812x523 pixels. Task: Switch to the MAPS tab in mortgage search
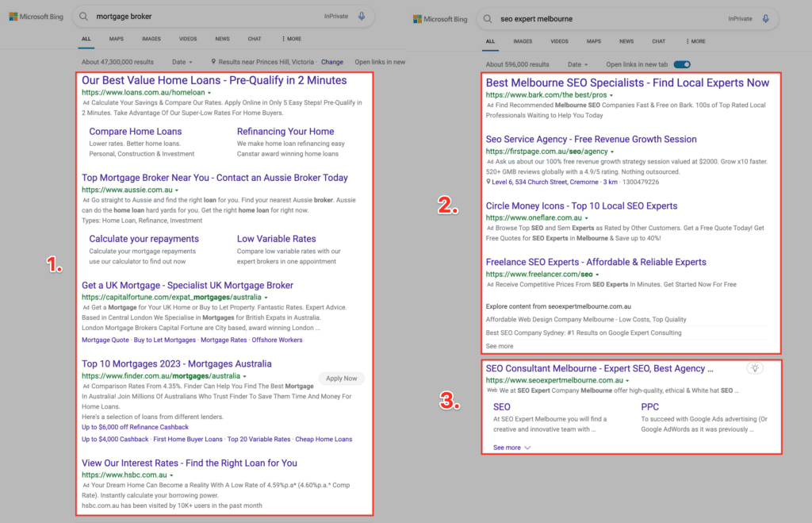click(116, 38)
